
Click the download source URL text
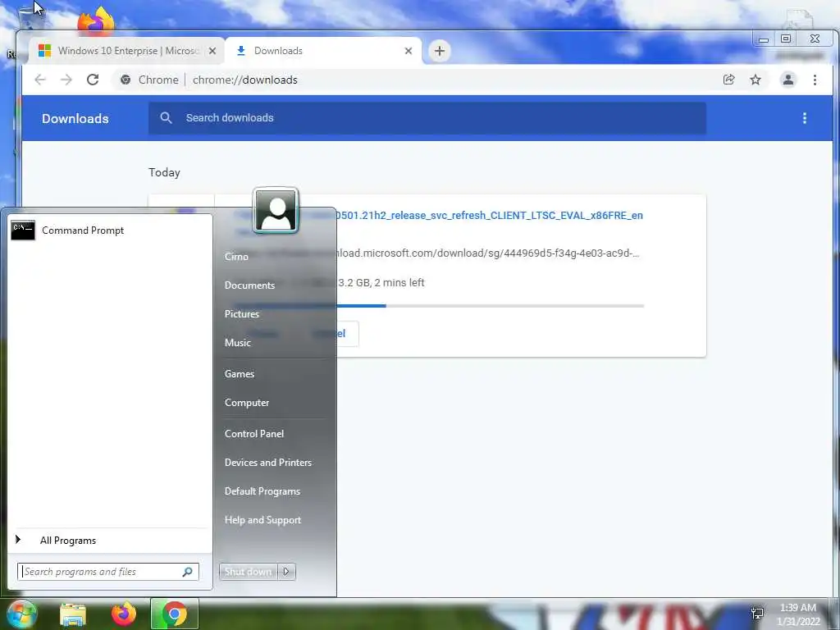(x=487, y=253)
